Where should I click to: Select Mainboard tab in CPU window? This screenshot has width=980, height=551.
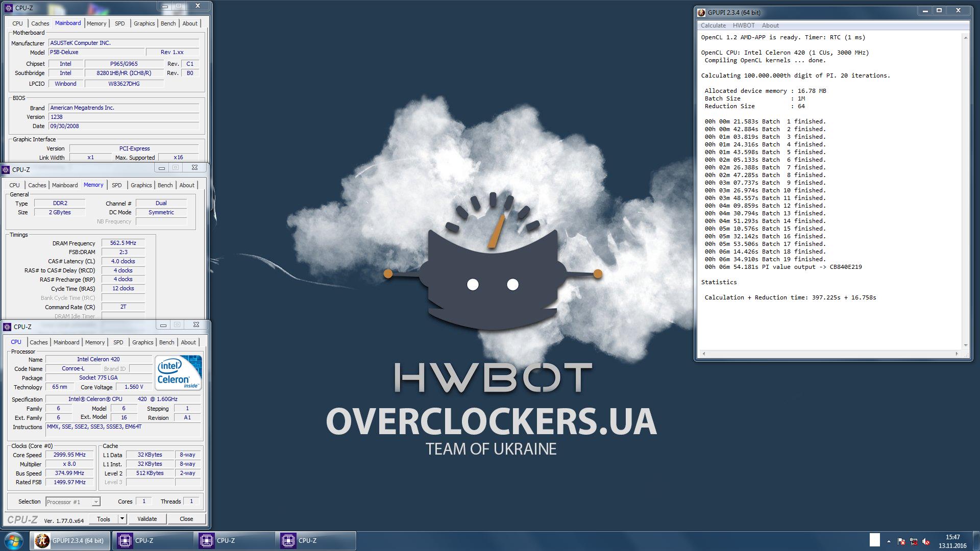pos(66,342)
